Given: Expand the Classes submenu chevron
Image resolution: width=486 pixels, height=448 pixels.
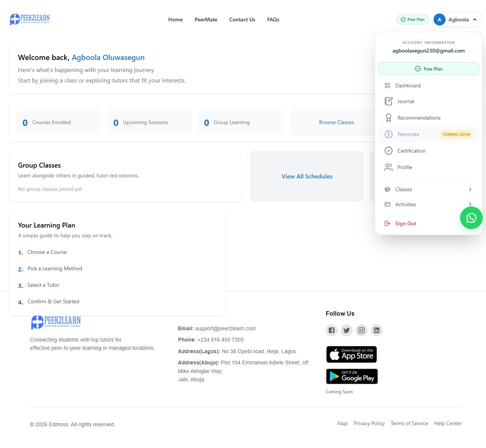Looking at the screenshot, I should [x=470, y=189].
